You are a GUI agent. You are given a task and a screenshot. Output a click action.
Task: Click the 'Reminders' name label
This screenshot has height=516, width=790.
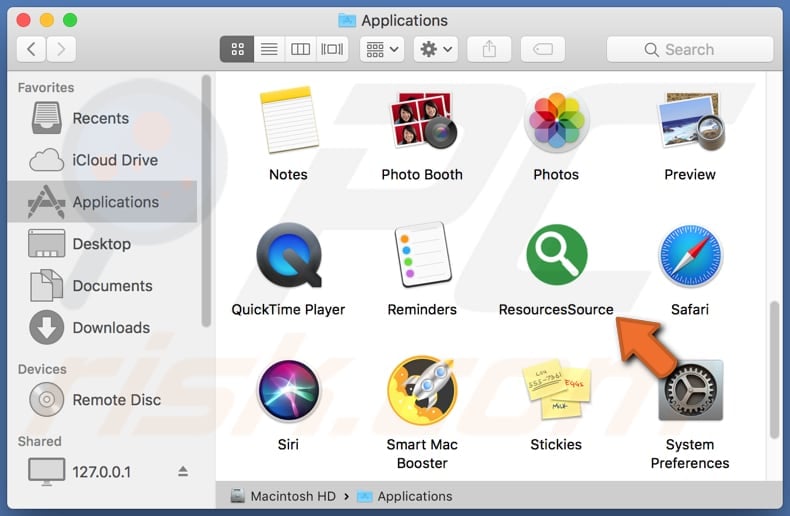tap(422, 309)
